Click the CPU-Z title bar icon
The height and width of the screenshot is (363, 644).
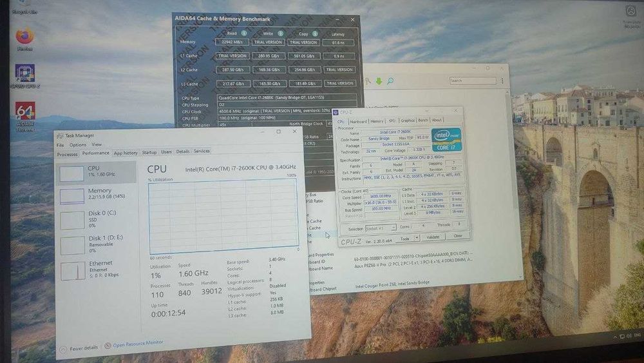coord(336,112)
